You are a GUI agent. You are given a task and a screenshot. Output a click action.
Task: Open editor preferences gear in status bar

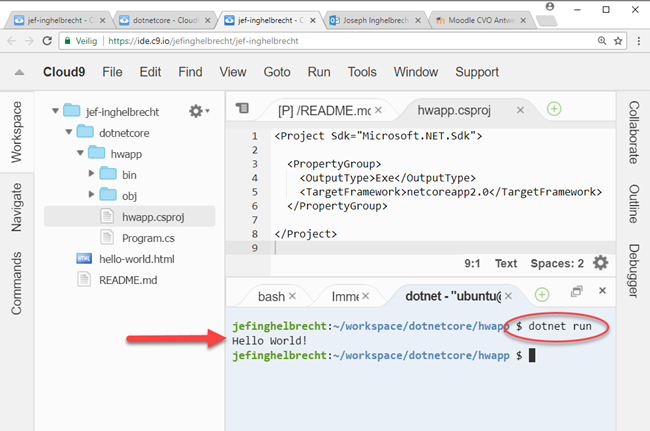[x=600, y=263]
